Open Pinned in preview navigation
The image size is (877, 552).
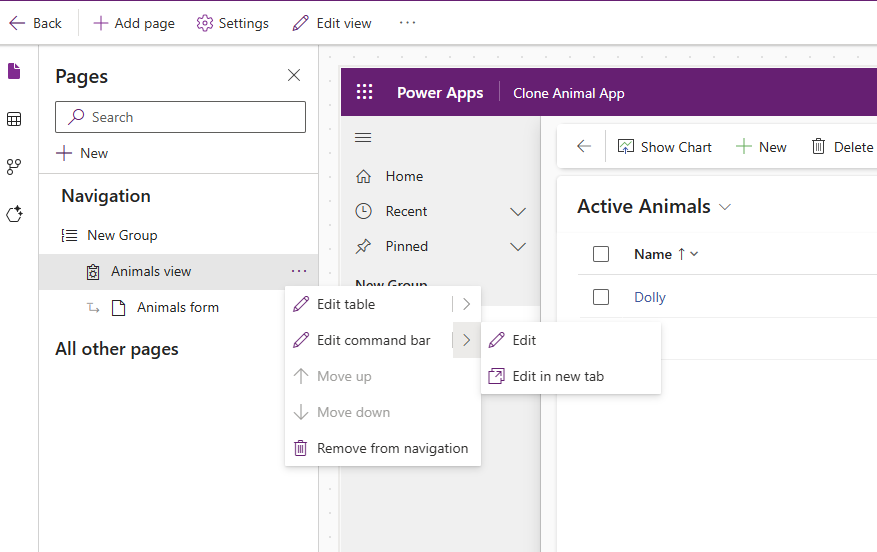coord(406,247)
